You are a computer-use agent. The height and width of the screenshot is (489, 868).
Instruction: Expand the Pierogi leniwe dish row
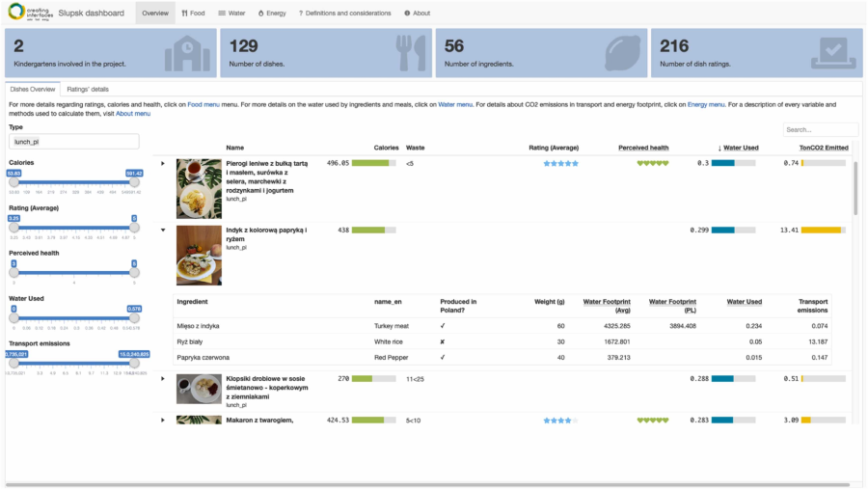[x=163, y=164]
